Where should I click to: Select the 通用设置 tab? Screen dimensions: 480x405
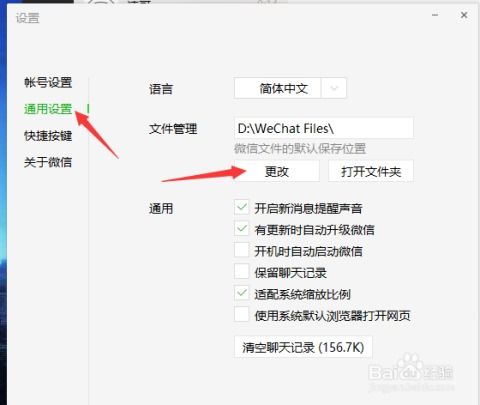(x=48, y=109)
